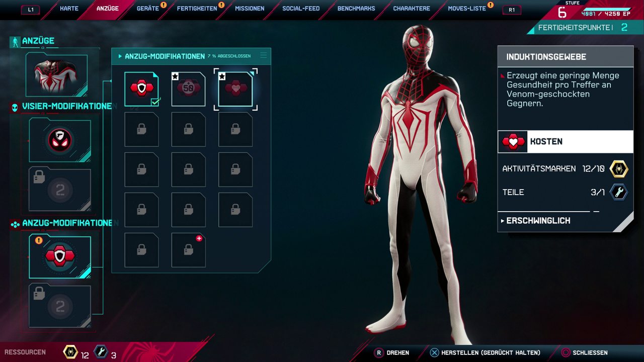Screen dimensions: 644x362
Task: Select locked mod in row three, third column
Action: [235, 169]
